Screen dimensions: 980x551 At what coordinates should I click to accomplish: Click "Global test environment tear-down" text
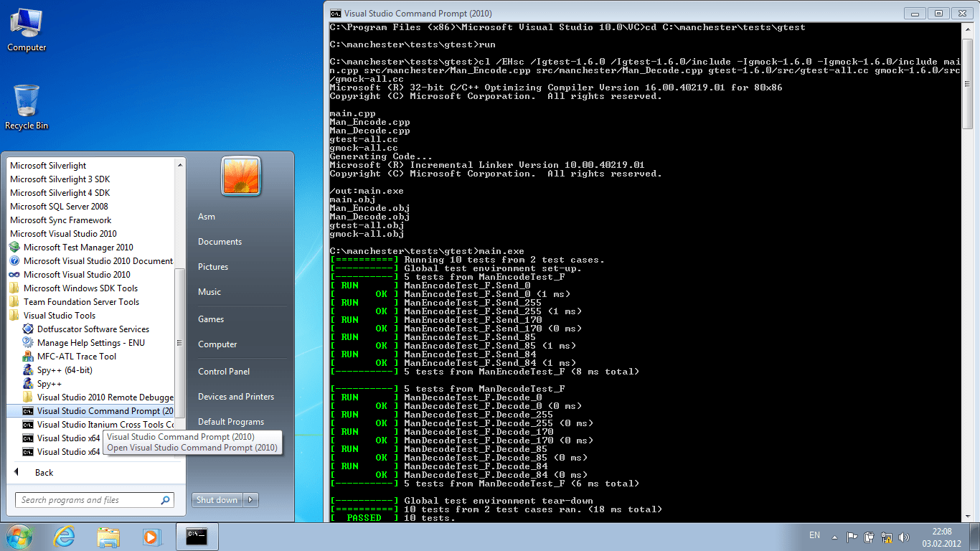(x=499, y=501)
